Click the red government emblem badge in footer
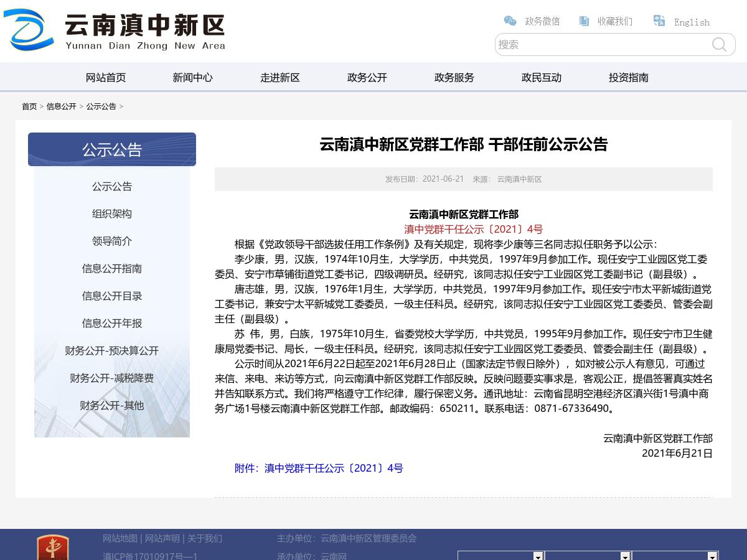 click(53, 548)
